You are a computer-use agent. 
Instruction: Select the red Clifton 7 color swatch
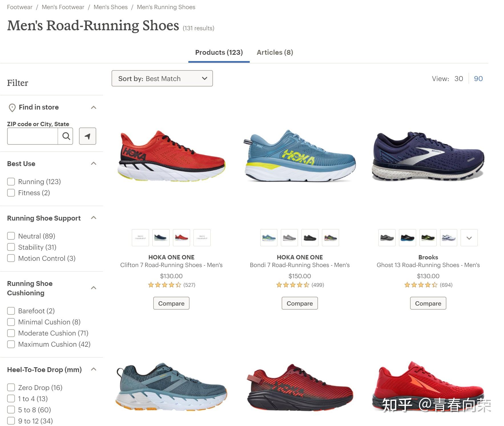182,237
